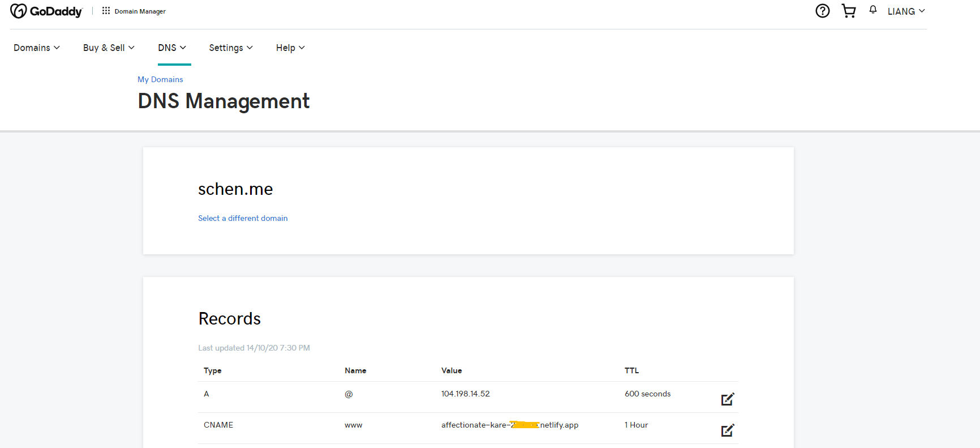
Task: Open the Domains dropdown menu
Action: [x=37, y=48]
